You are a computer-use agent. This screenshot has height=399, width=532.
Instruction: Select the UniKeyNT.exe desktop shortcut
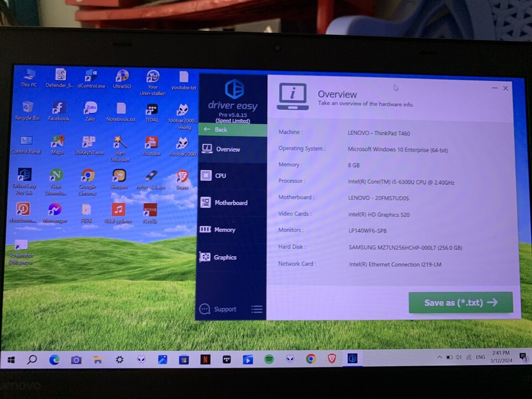pyautogui.click(x=89, y=146)
